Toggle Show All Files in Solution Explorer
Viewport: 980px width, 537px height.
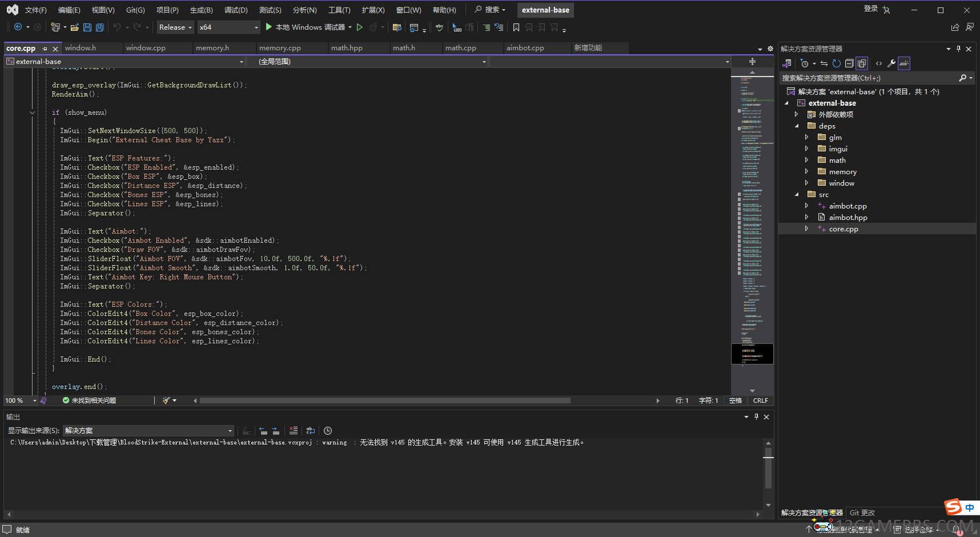pos(862,63)
